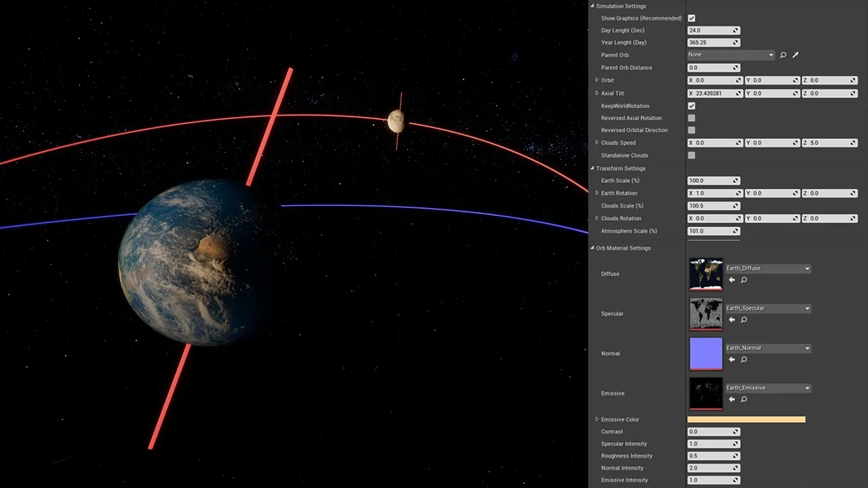Collapse the Simulation Settings section
The image size is (868, 488).
click(x=592, y=6)
